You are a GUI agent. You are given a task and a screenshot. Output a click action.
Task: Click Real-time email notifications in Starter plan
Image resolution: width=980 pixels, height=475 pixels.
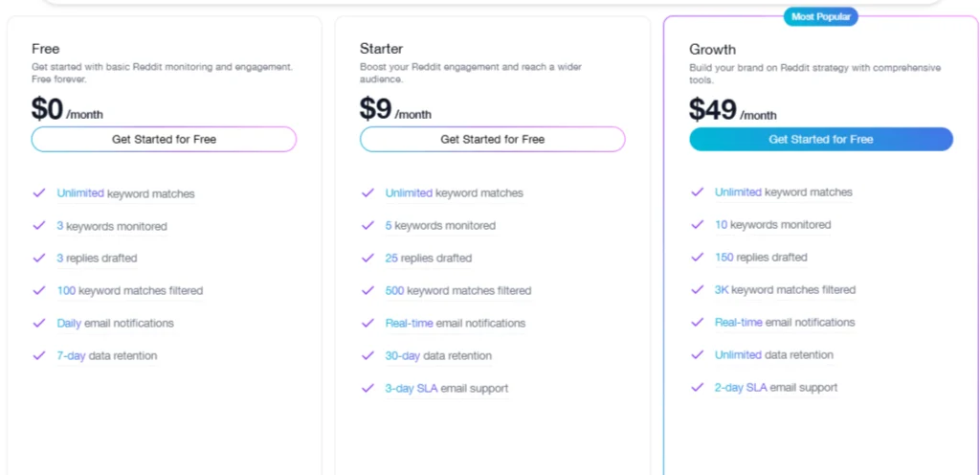tap(455, 323)
